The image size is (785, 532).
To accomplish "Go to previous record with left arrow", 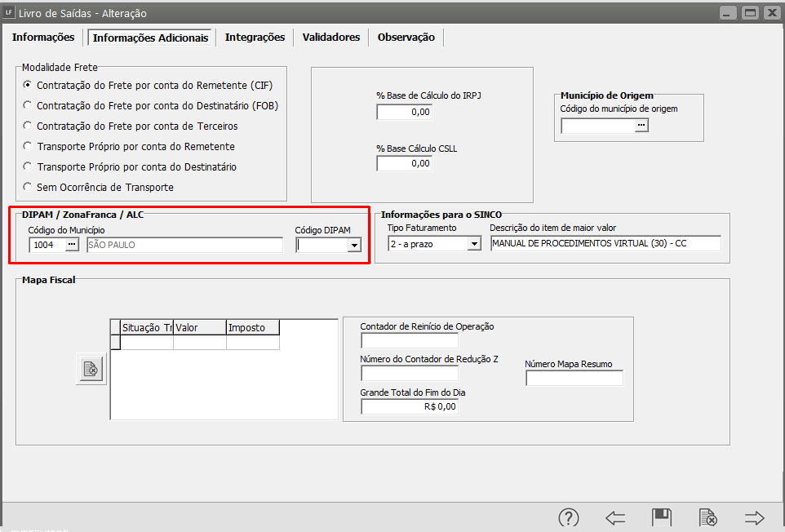I will click(x=614, y=517).
